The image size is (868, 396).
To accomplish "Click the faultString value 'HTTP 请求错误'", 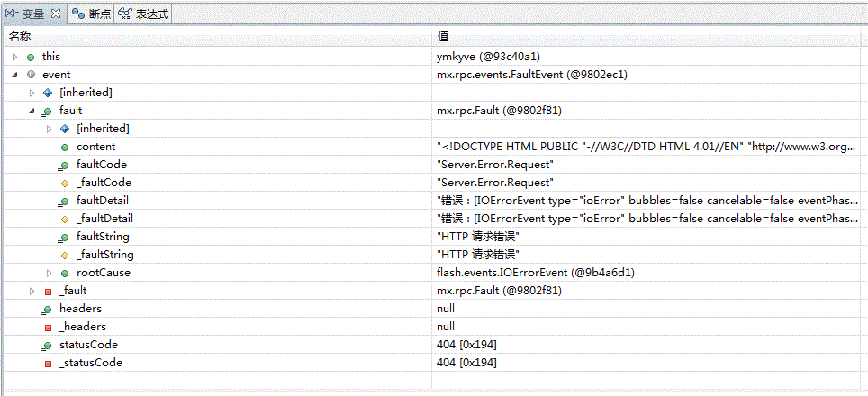I will click(x=479, y=237).
